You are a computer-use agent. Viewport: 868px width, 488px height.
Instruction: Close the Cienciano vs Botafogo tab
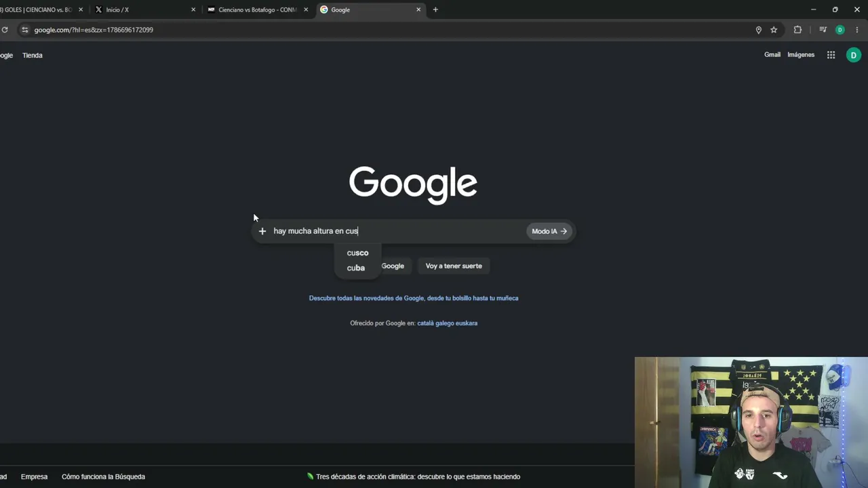[x=306, y=9]
